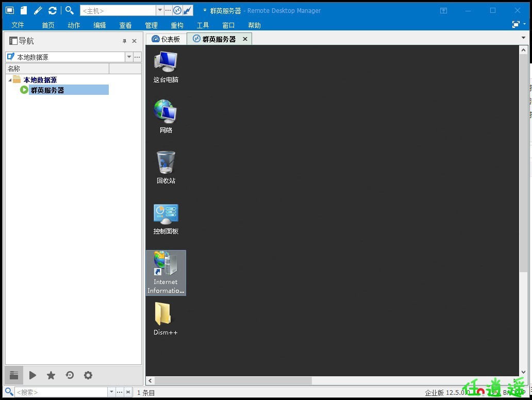Open the 查看 ribbon tab
The width and height of the screenshot is (532, 400).
(x=125, y=25)
